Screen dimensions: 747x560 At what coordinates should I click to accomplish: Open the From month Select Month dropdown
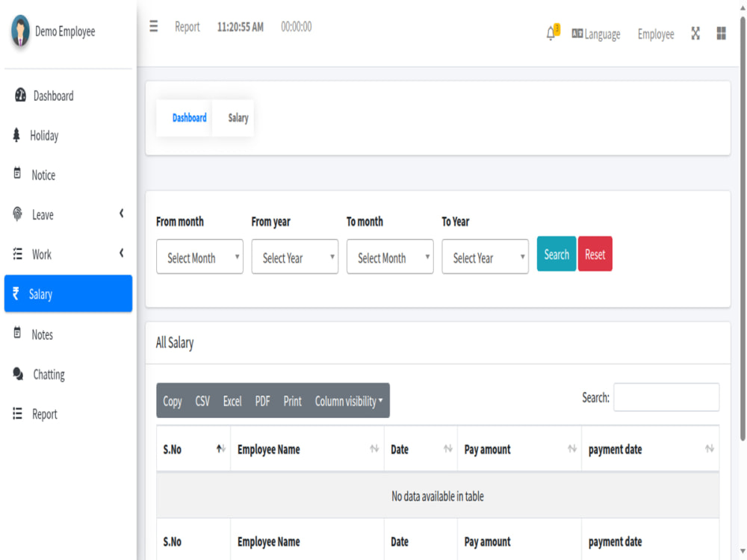199,257
